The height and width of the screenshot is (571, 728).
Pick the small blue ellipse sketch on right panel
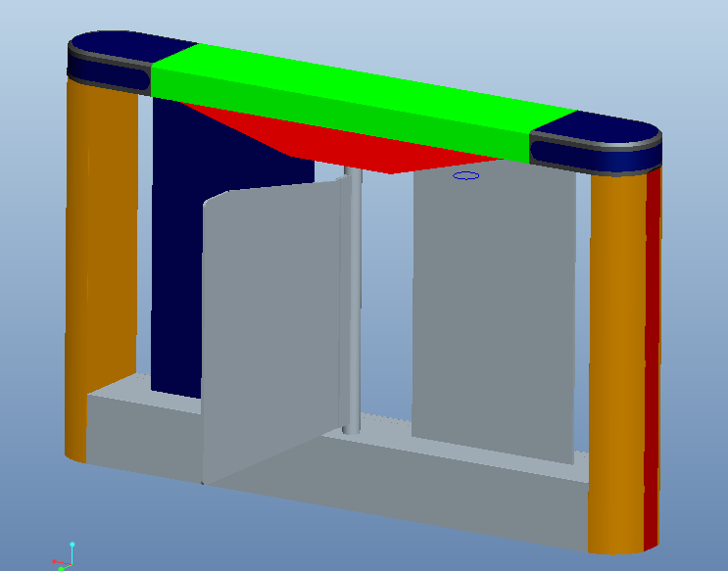click(x=466, y=175)
